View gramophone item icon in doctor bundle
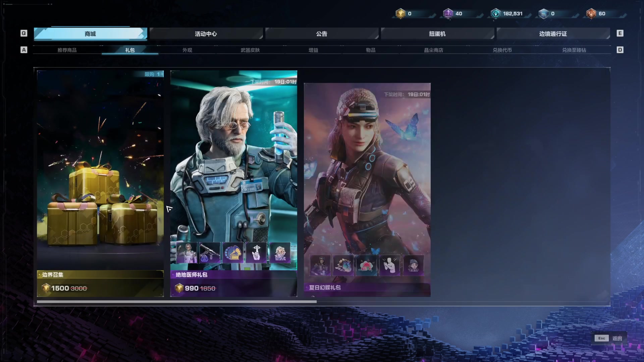The width and height of the screenshot is (644, 362). pyautogui.click(x=233, y=253)
